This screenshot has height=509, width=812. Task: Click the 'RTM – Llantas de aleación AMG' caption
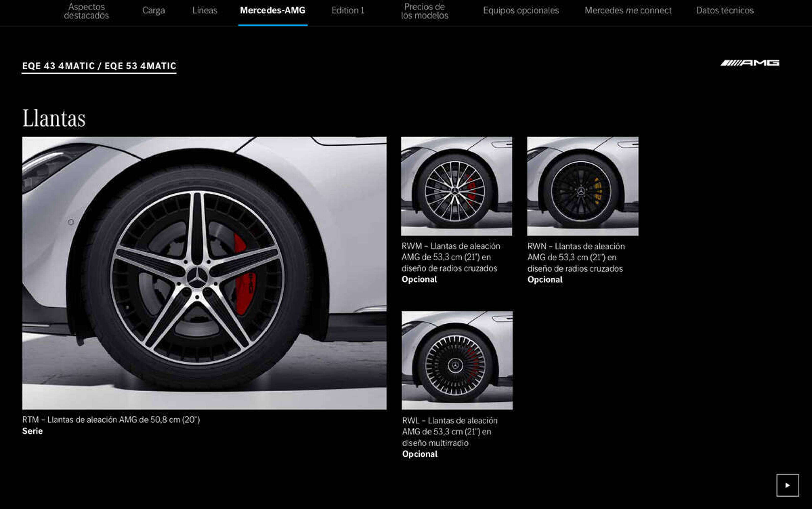(x=111, y=420)
